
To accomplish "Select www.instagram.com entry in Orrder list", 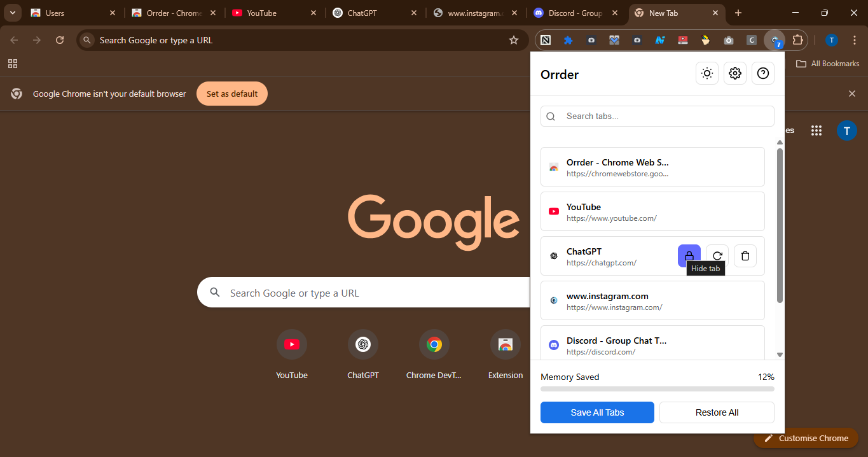I will 652,300.
